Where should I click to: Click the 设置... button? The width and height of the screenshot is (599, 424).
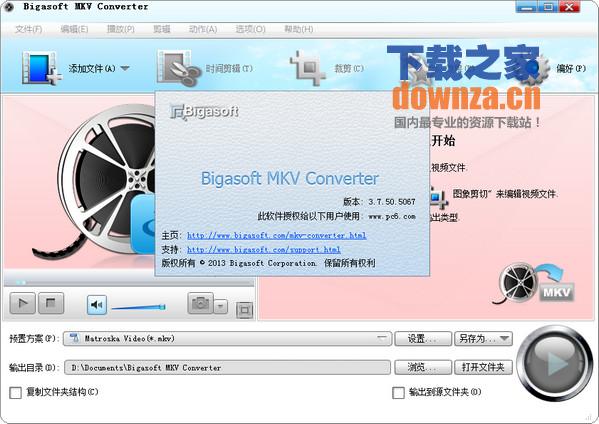423,338
